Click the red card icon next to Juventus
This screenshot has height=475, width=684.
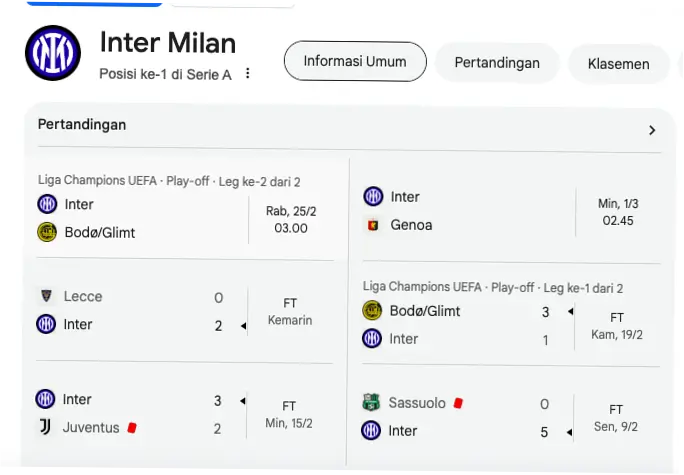(132, 427)
